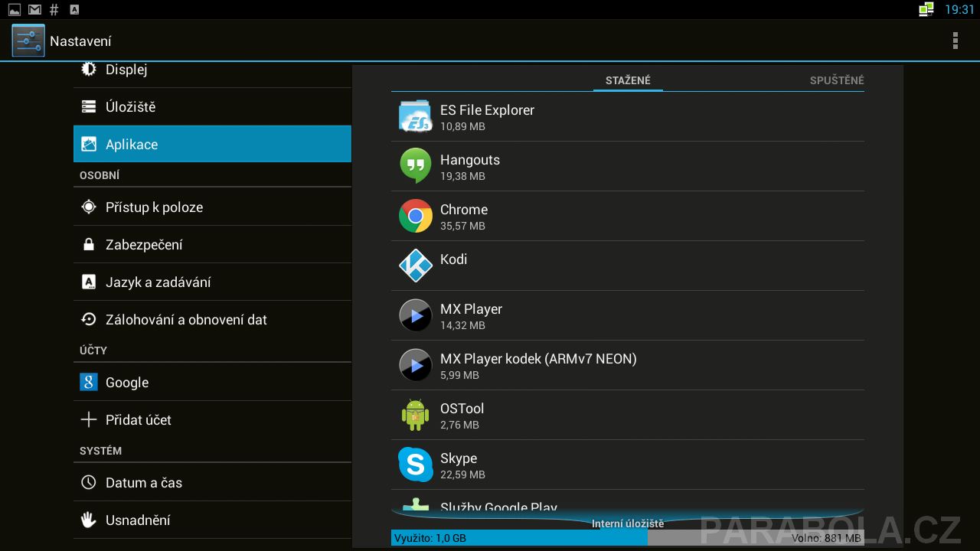This screenshot has height=551, width=980.
Task: Open Úložiště settings
Action: tap(212, 107)
